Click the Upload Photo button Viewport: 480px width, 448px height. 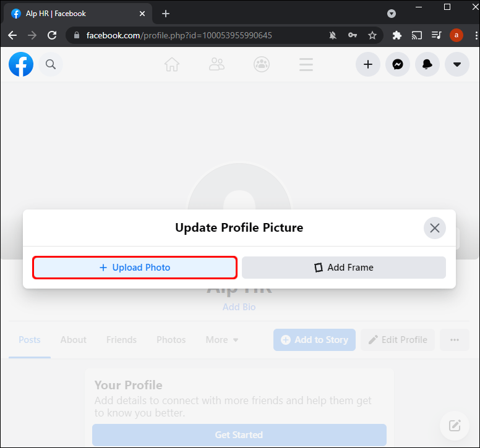pyautogui.click(x=135, y=268)
